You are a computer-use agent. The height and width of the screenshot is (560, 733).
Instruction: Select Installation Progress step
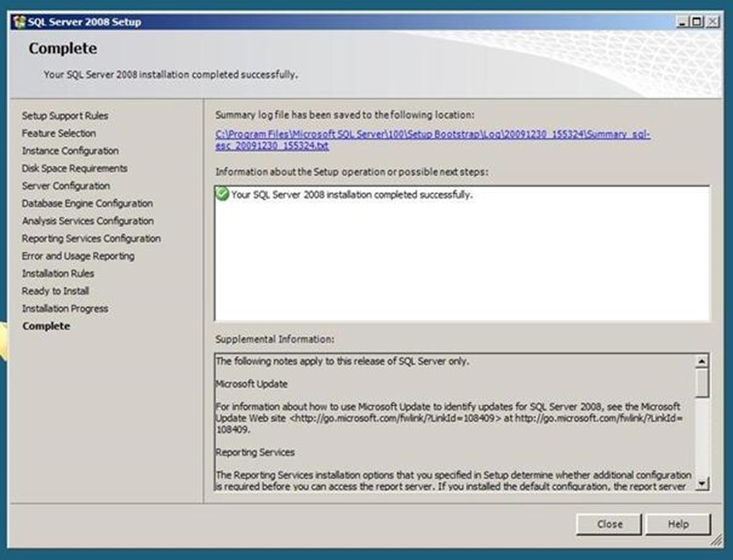pos(65,308)
